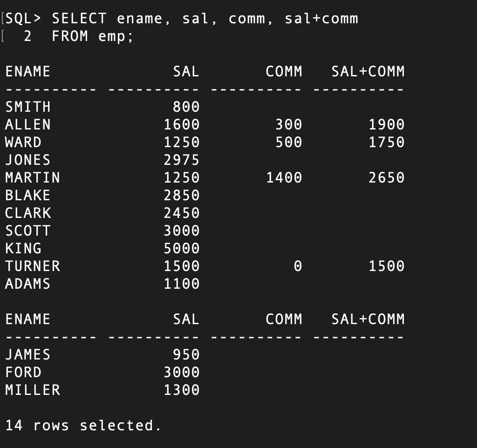The height and width of the screenshot is (448, 477).
Task: Click the name FORD in results
Action: point(23,372)
